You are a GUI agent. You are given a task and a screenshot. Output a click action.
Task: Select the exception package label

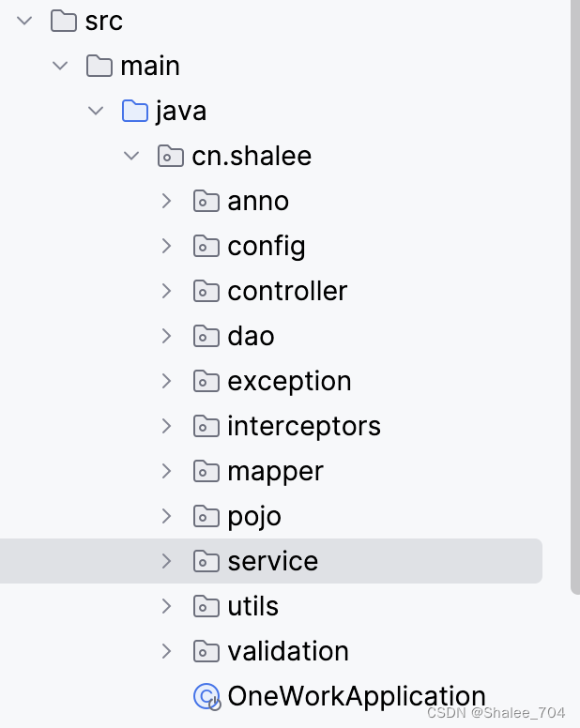pyautogui.click(x=289, y=381)
